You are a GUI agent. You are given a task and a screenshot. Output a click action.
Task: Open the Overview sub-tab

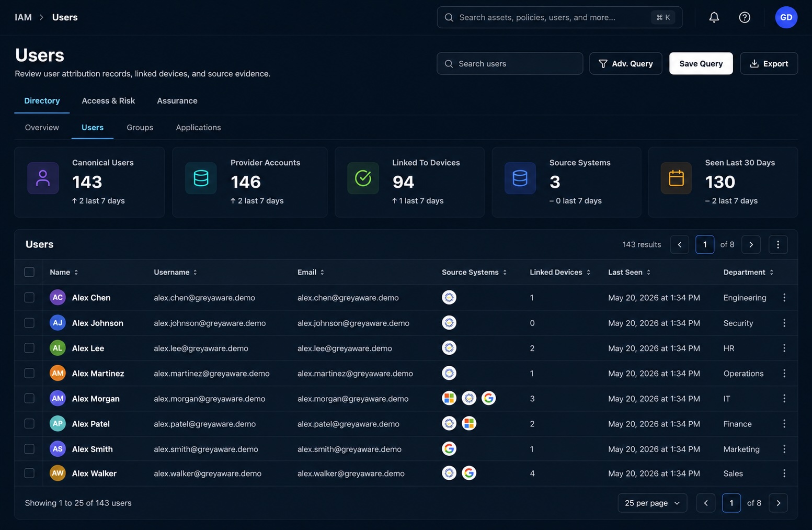42,128
